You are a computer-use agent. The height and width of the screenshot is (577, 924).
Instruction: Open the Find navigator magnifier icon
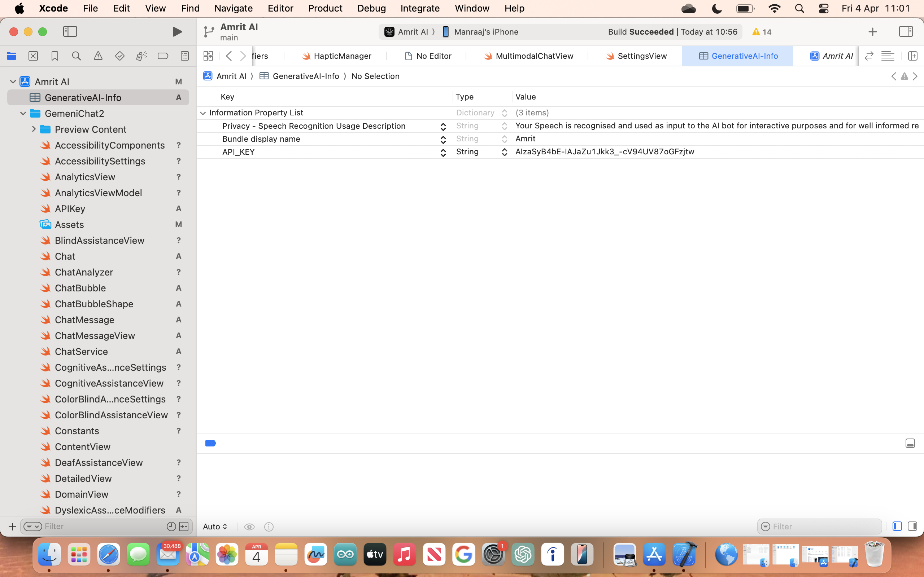coord(77,56)
